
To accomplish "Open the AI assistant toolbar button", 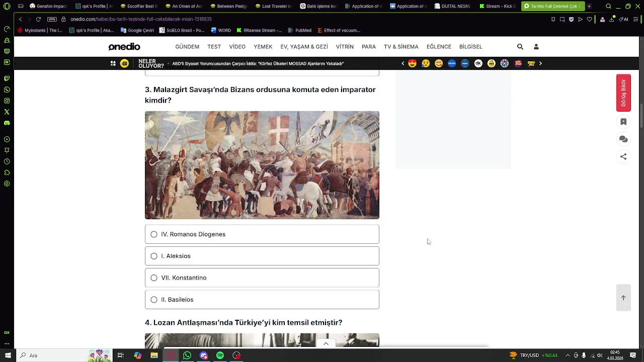I will pos(623,19).
